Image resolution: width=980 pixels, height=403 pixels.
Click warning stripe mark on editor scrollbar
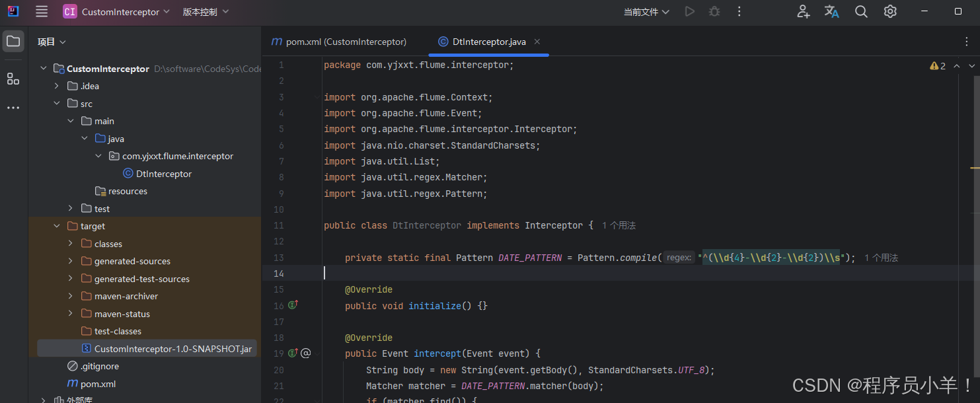975,169
